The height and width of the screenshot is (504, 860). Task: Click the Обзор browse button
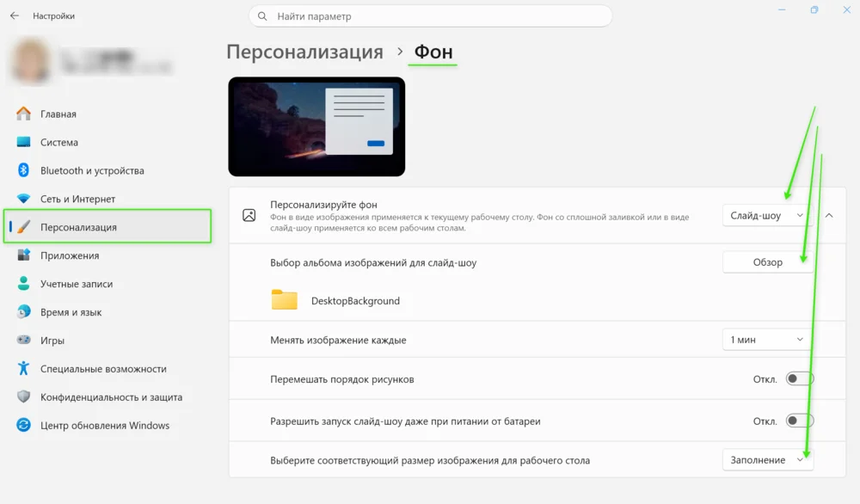pos(767,262)
